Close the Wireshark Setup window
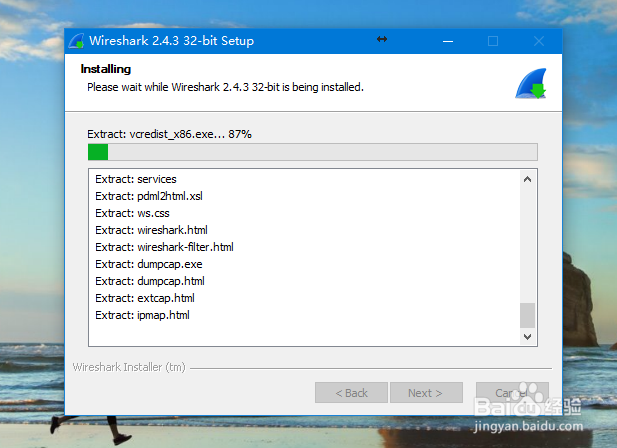Viewport: 617px width, 448px height. 539,41
